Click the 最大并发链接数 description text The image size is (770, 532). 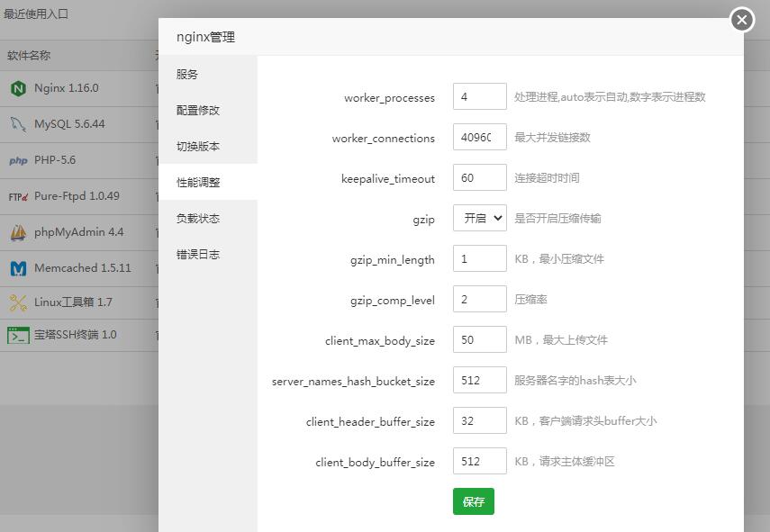point(552,138)
